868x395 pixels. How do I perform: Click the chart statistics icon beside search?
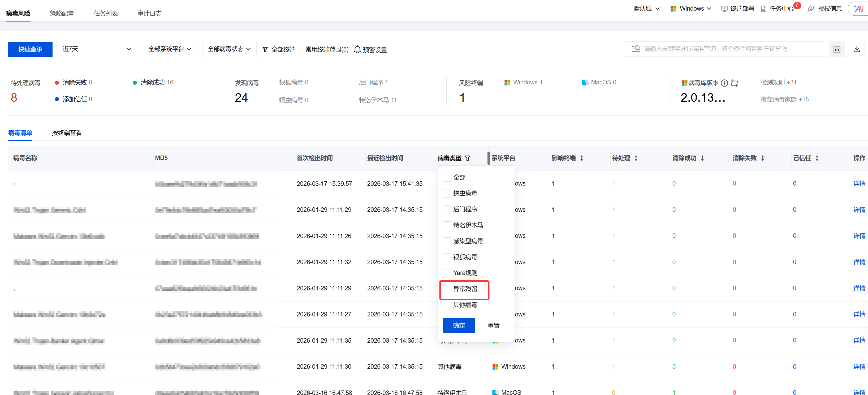click(x=837, y=49)
